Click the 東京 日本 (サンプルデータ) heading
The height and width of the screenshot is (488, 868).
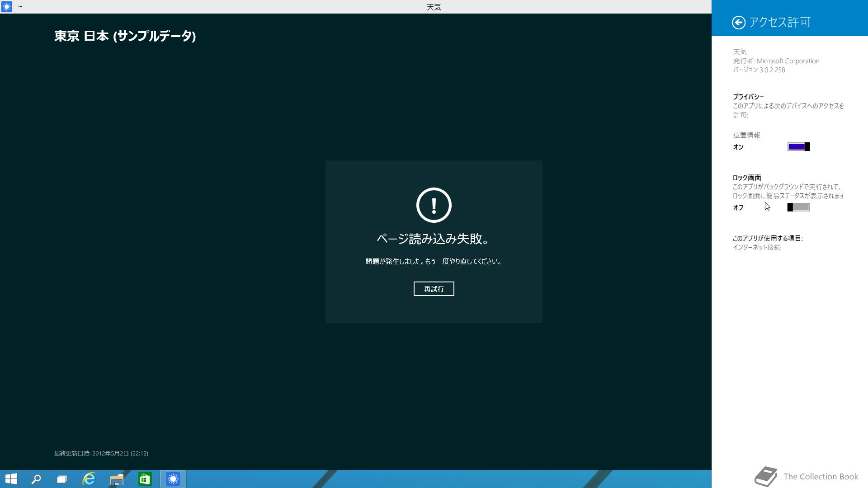point(125,36)
